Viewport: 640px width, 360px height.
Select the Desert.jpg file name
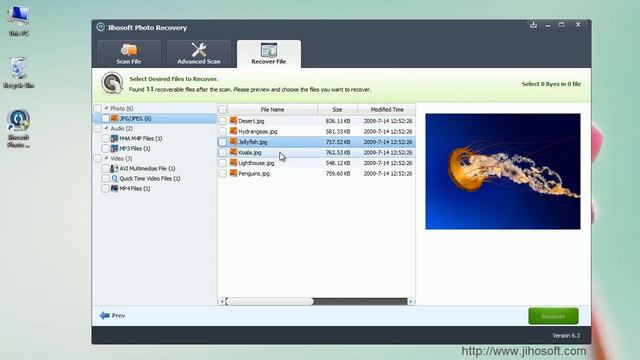click(x=251, y=121)
